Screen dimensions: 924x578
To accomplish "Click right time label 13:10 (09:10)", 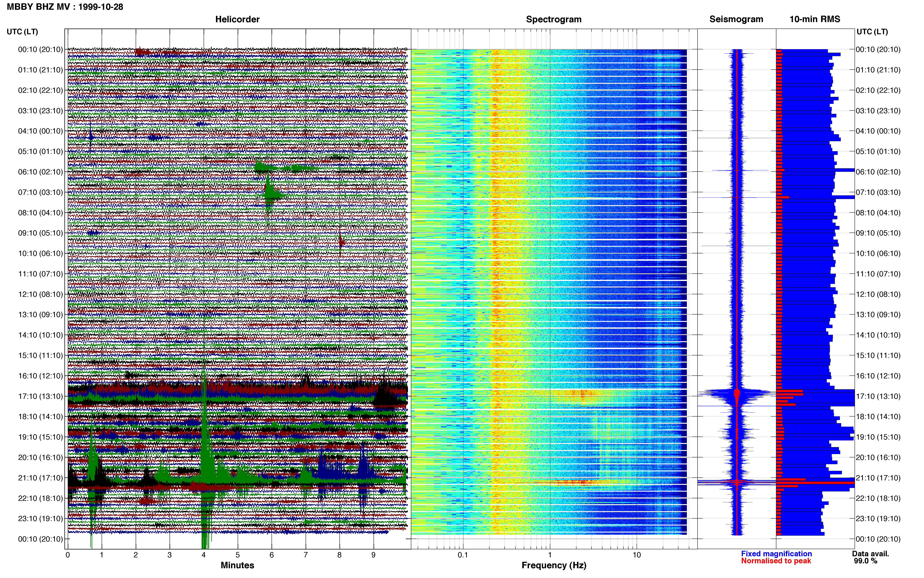I will (878, 315).
